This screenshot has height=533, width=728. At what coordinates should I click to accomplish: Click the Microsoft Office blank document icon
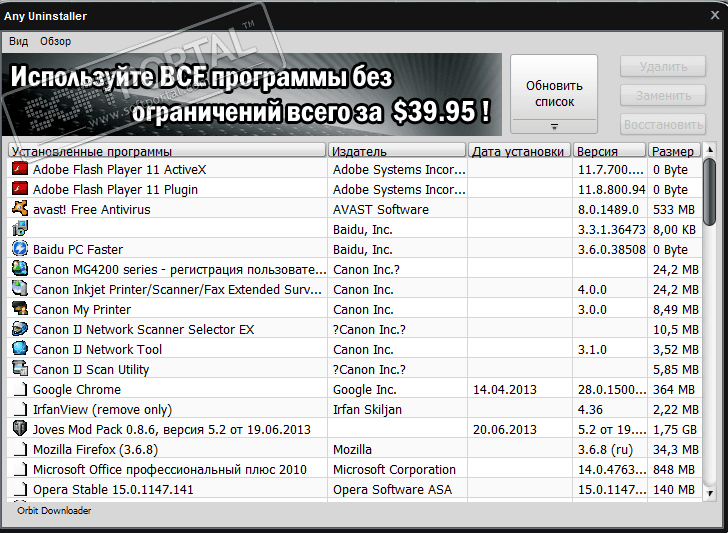20,468
